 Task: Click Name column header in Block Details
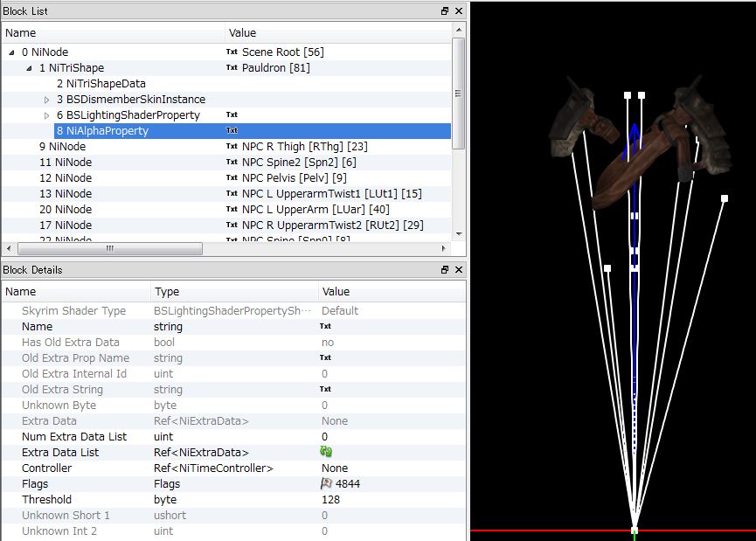click(76, 292)
